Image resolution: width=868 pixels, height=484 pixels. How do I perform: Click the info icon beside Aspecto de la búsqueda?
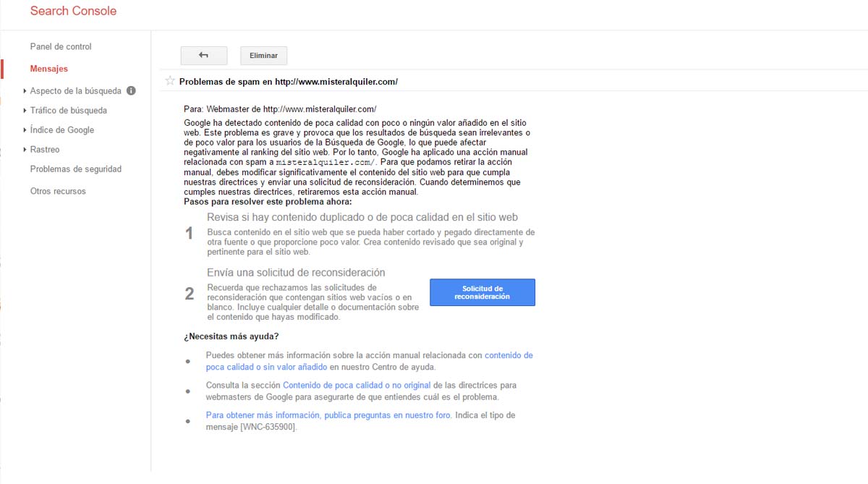point(131,91)
